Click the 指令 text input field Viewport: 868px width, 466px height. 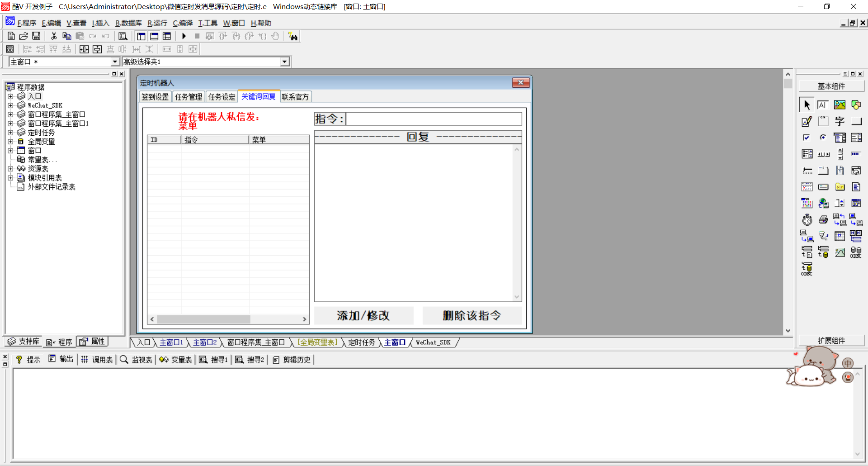[x=434, y=119]
